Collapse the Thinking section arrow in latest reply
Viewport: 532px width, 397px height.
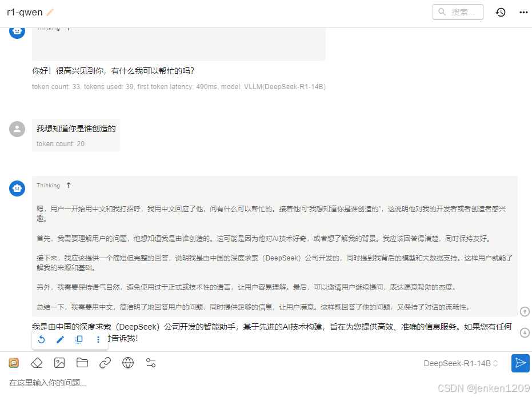[69, 185]
